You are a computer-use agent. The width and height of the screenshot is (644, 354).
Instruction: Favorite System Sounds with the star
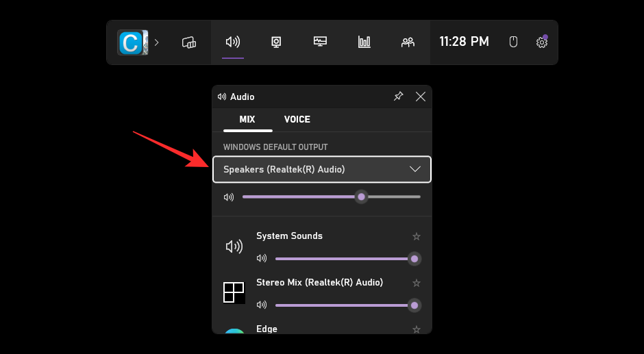416,236
